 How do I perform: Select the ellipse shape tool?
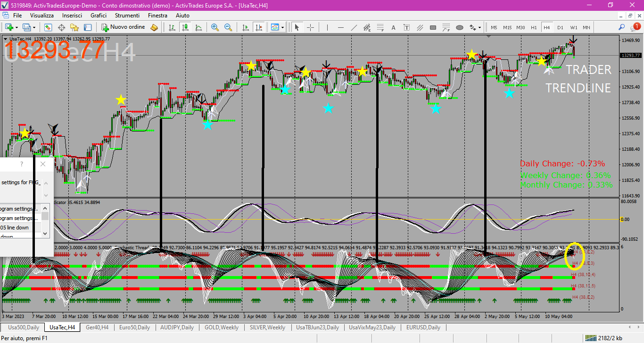pyautogui.click(x=460, y=27)
